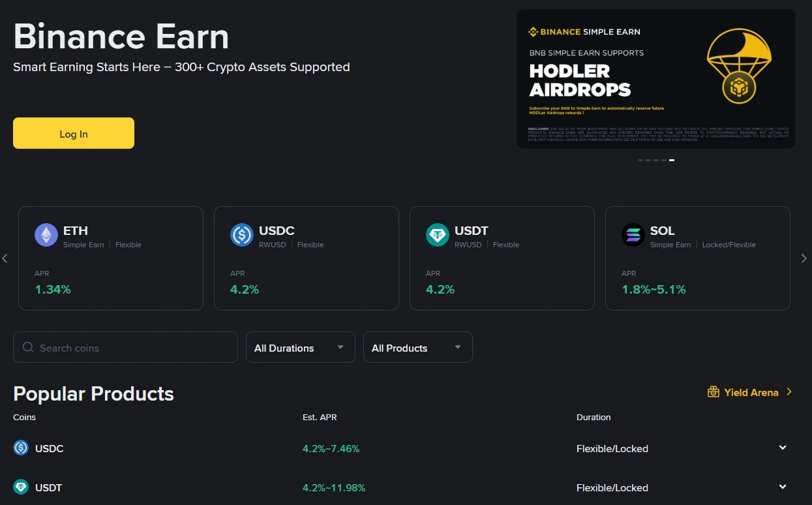
Task: Select the first carousel indicator dot
Action: pos(640,160)
